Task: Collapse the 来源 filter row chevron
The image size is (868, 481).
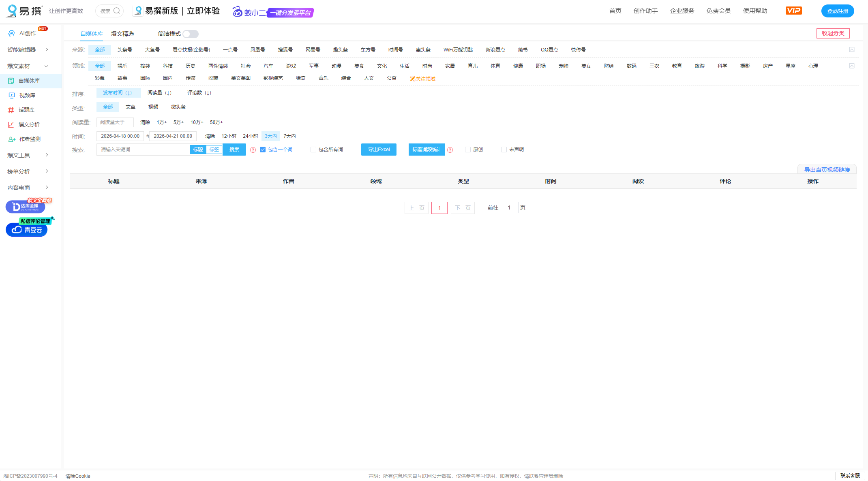Action: [x=852, y=49]
